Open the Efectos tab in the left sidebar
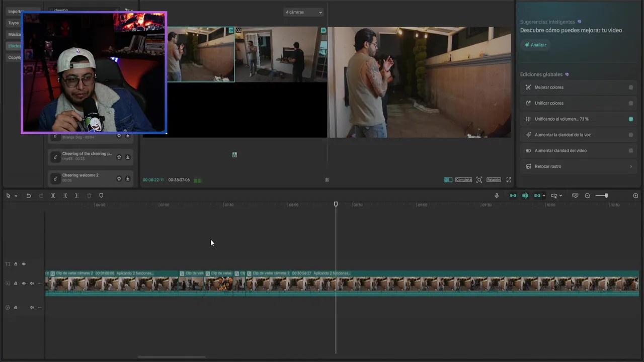This screenshot has height=362, width=644. 14,46
